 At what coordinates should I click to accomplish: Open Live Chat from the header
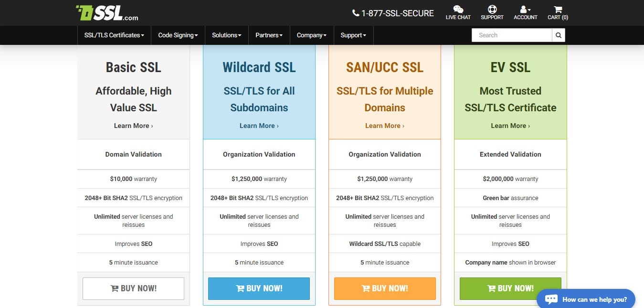point(458,12)
